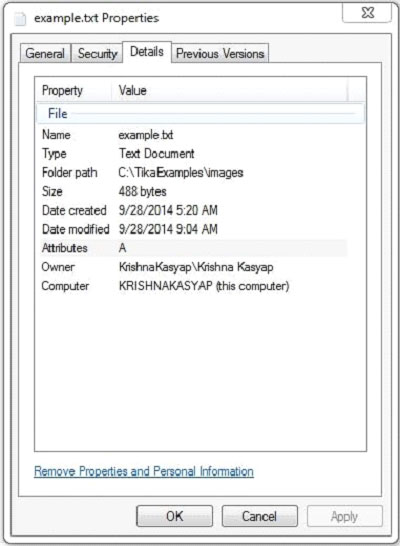
Task: Select Computer value KRISHNAKASYAP (this computer)
Action: pyautogui.click(x=204, y=286)
